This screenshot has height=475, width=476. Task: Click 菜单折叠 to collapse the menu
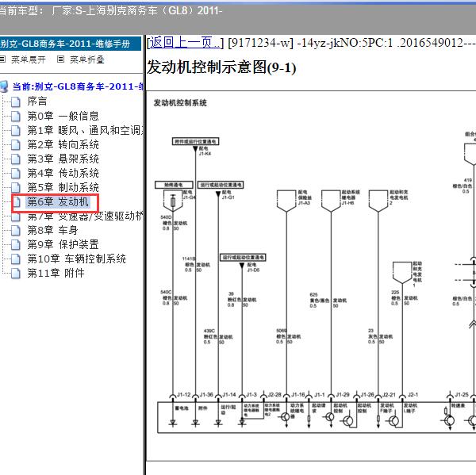click(86, 59)
